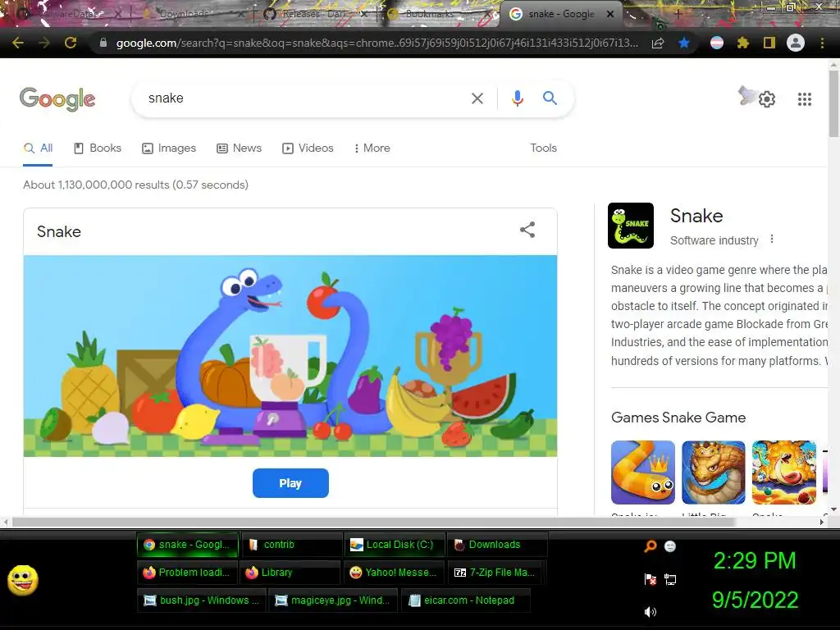Select the Books results tab
Viewport: 840px width, 630px height.
click(x=97, y=148)
